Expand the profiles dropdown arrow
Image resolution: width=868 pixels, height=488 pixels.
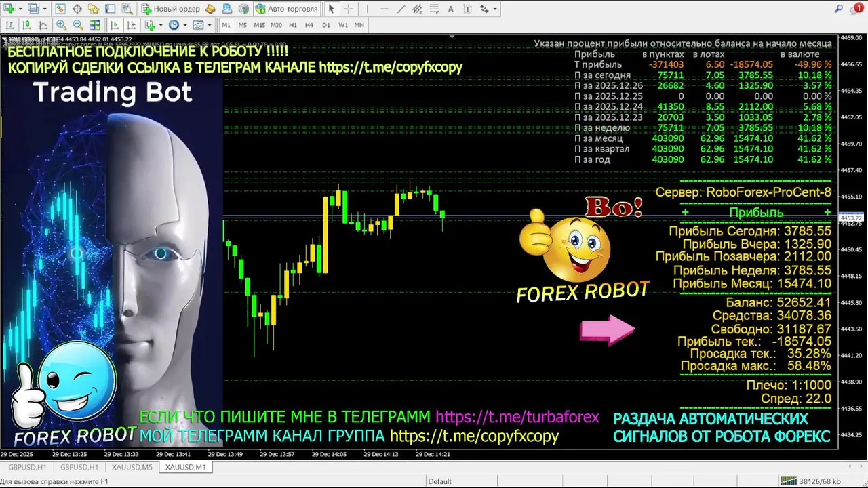45,9
